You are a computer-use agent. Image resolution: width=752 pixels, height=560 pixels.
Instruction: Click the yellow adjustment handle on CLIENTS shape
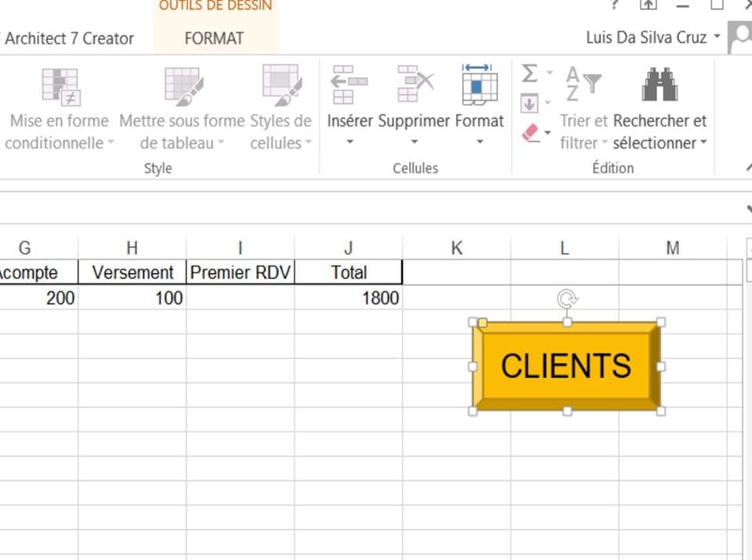click(x=483, y=323)
